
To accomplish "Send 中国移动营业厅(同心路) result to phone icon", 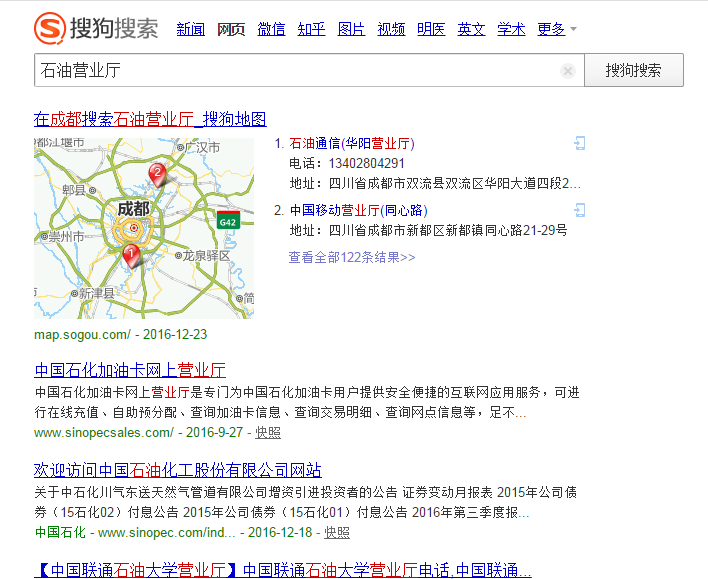I will tap(579, 210).
